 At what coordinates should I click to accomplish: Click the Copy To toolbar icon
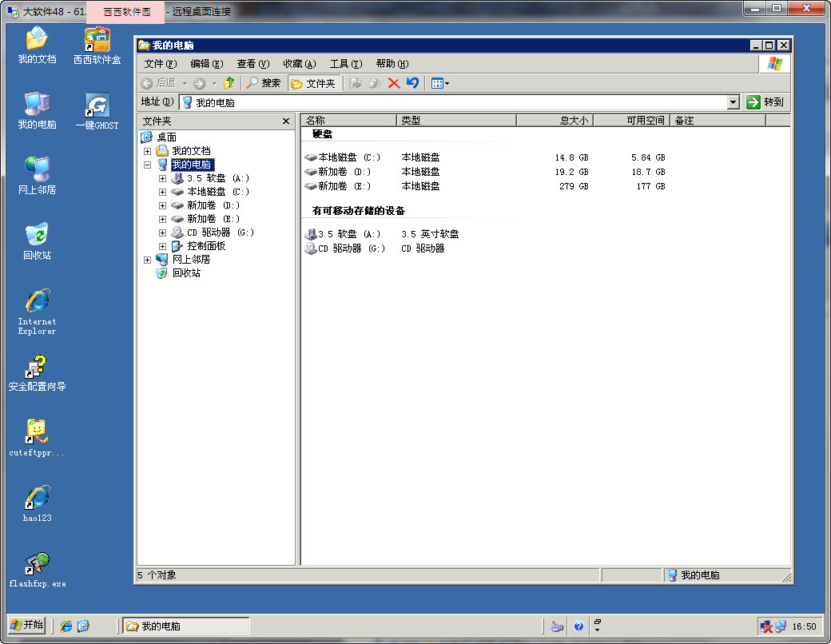coord(375,83)
